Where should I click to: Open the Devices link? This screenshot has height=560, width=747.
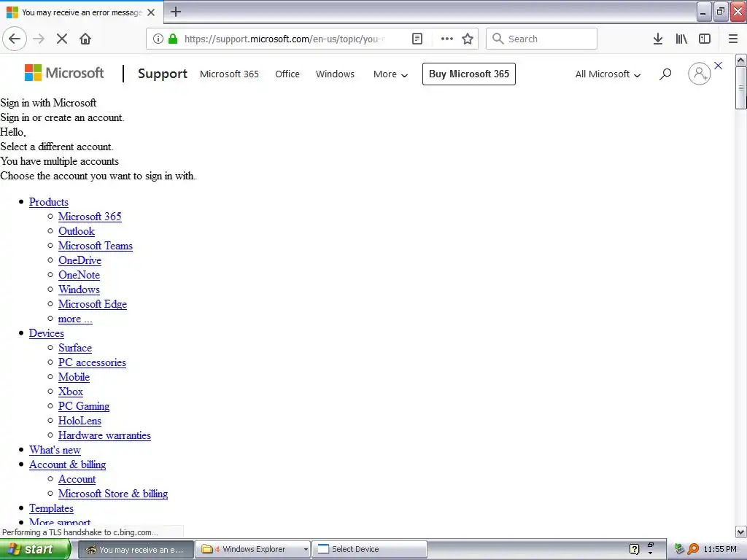[x=46, y=333]
